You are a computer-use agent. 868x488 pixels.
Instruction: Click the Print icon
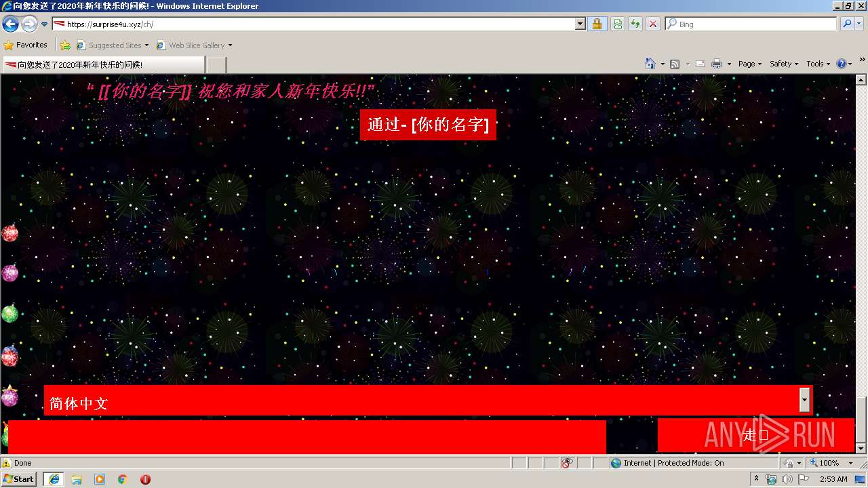pos(717,64)
